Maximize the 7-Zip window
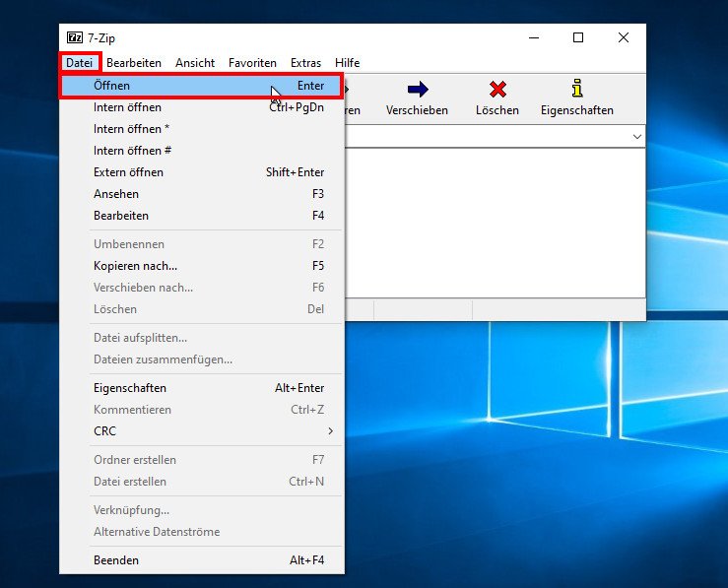Viewport: 728px width, 588px height. pos(578,37)
